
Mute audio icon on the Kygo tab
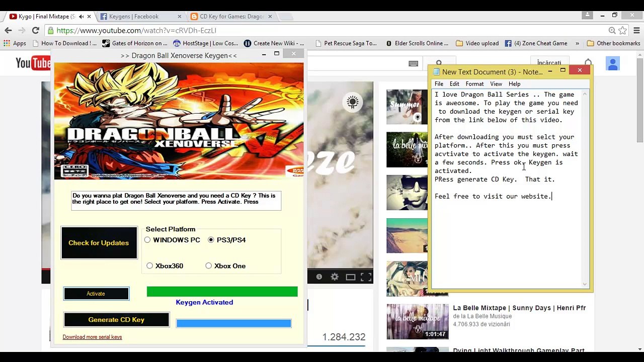[x=81, y=17]
